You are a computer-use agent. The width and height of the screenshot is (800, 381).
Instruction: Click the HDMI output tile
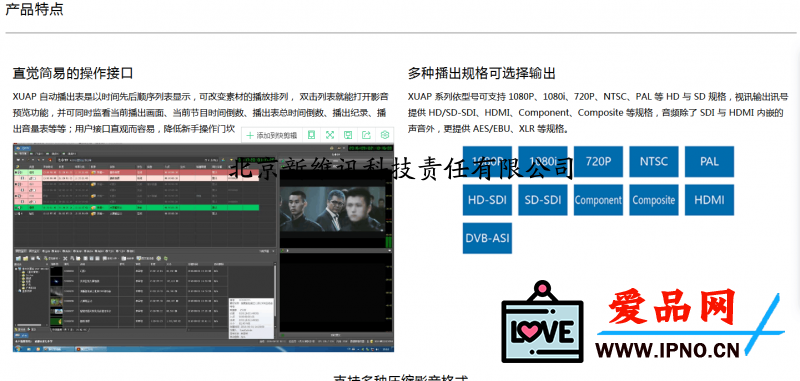pyautogui.click(x=709, y=200)
